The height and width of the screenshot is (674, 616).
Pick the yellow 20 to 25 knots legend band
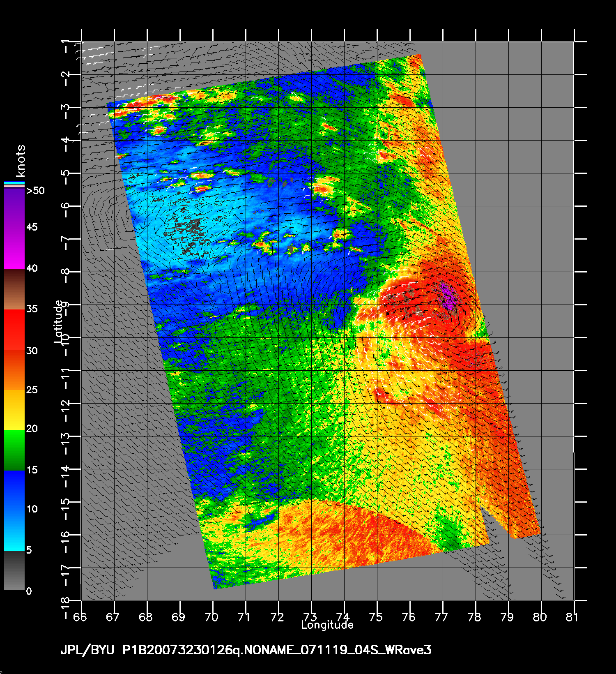pyautogui.click(x=14, y=410)
